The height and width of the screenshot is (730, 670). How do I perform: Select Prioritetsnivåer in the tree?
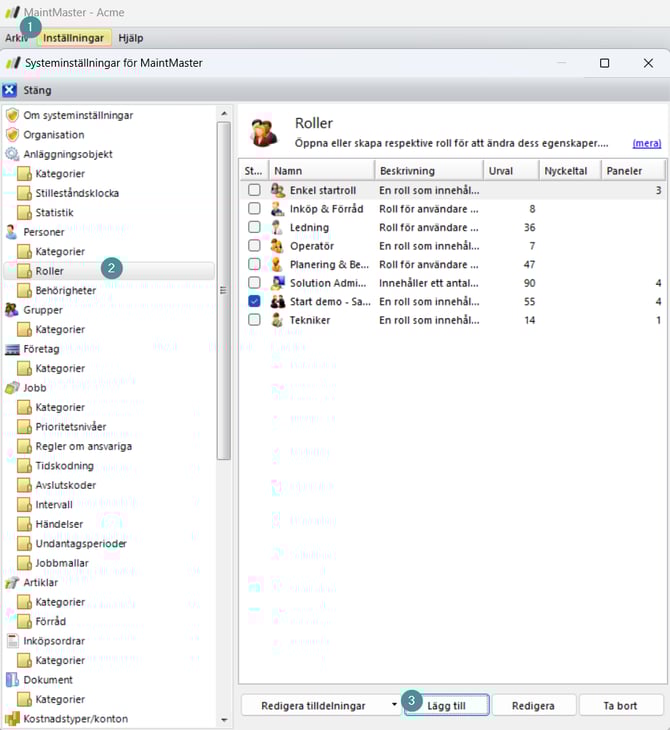70,426
